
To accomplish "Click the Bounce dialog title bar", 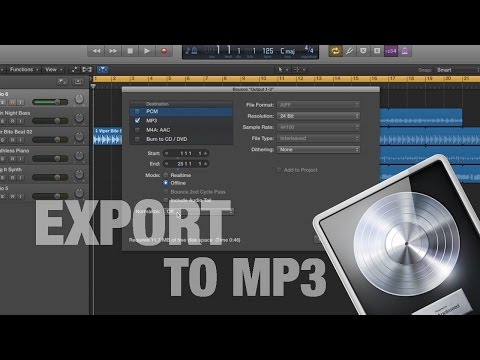I will point(251,89).
